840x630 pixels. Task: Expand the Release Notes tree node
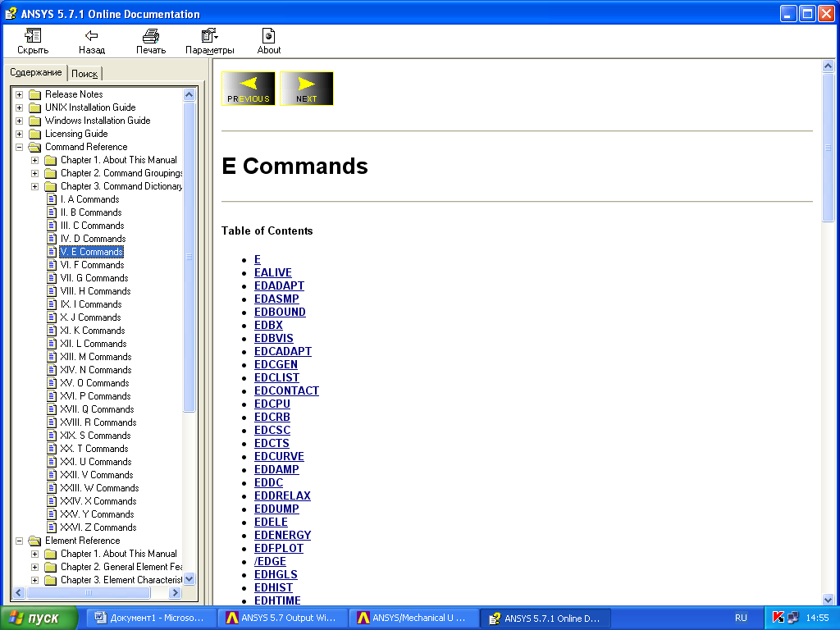point(20,94)
